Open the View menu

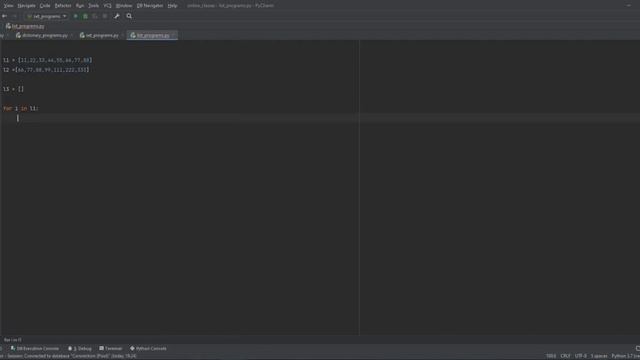[x=8, y=6]
